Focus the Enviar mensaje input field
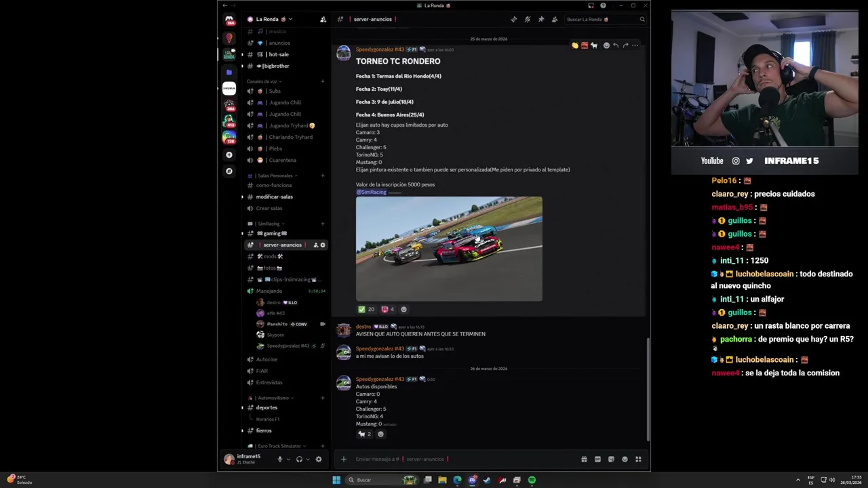 click(465, 459)
